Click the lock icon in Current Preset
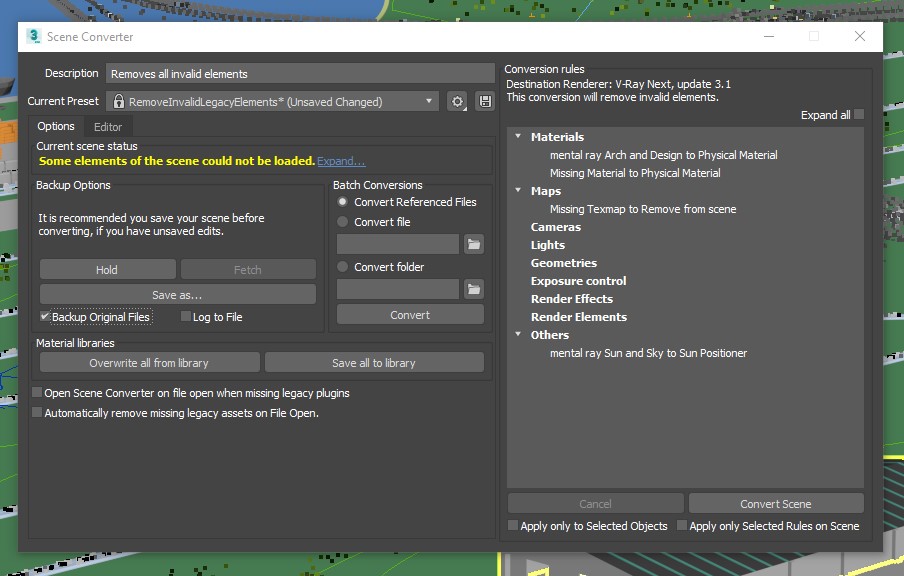This screenshot has height=576, width=904. tap(119, 101)
